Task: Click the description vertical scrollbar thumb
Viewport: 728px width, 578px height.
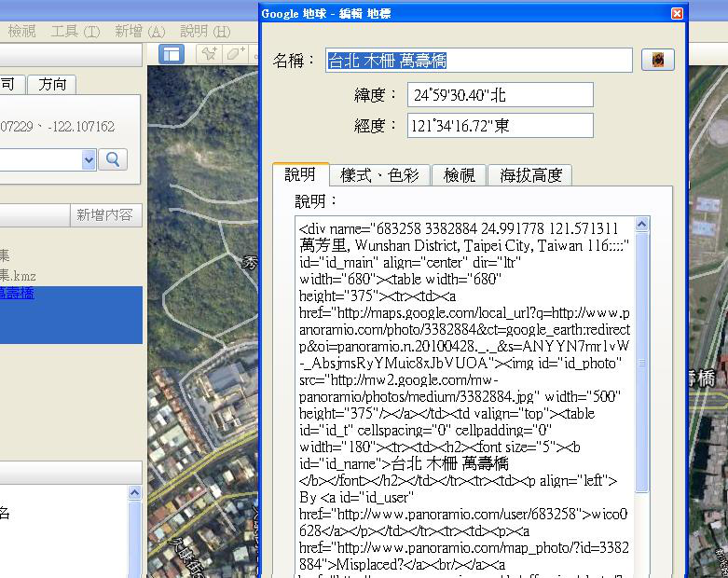Action: tap(641, 362)
